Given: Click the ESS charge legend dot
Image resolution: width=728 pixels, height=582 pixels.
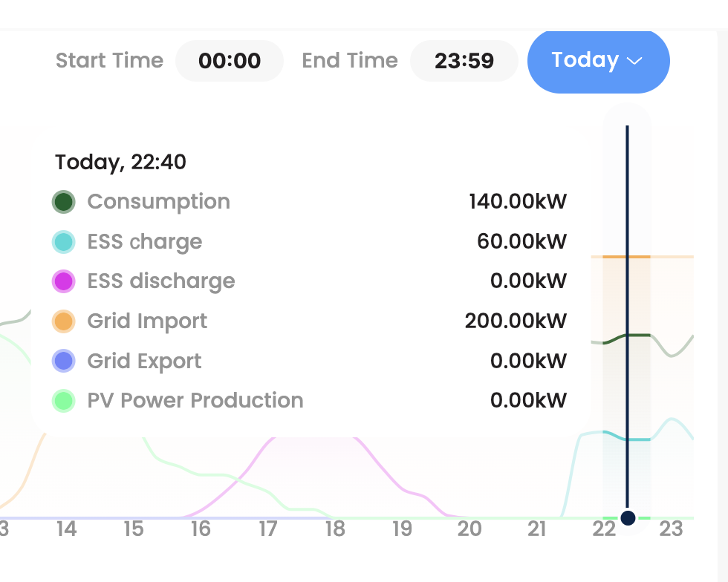Looking at the screenshot, I should tap(63, 241).
